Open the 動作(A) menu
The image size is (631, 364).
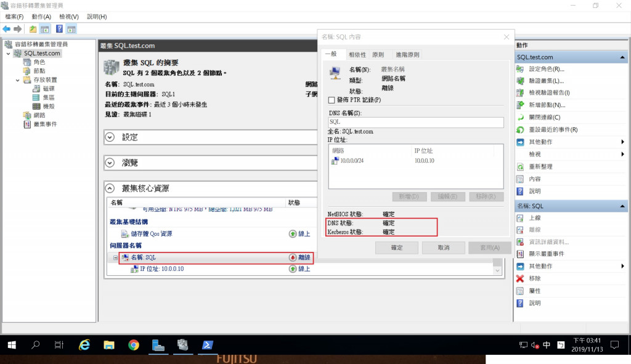pos(41,17)
